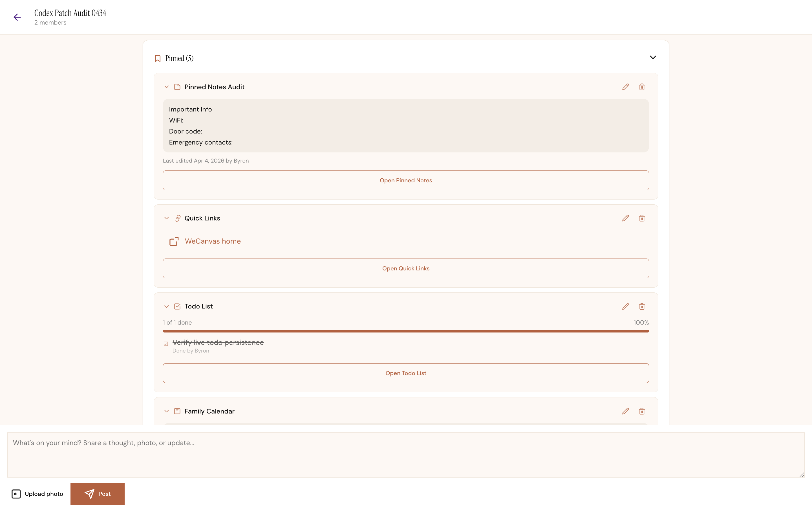Viewport: 812px width, 512px height.
Task: Collapse the Family Calendar widget
Action: pyautogui.click(x=167, y=411)
